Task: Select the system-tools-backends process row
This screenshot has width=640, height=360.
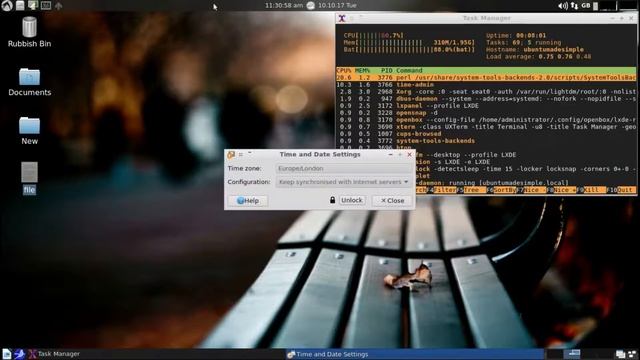Action: point(486,141)
